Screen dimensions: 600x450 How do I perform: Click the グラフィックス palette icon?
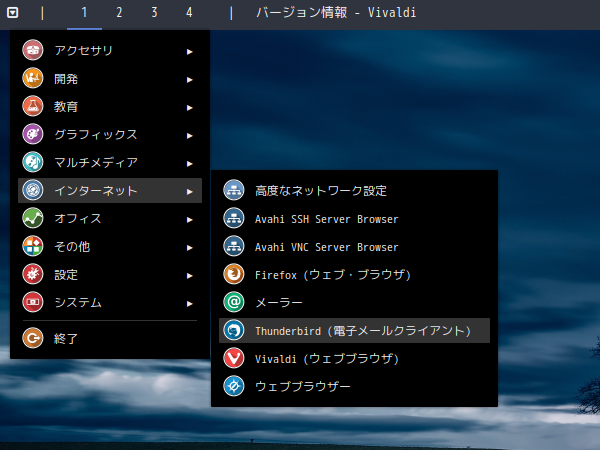pos(33,134)
